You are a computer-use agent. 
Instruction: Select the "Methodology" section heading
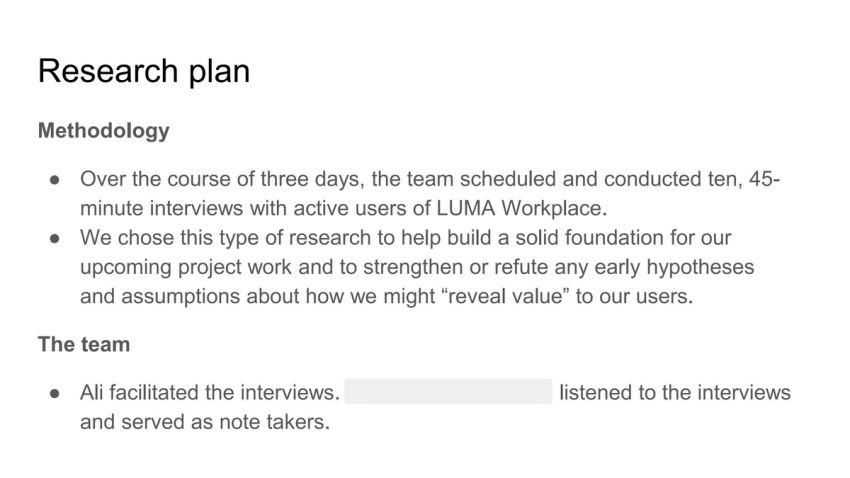pyautogui.click(x=104, y=131)
